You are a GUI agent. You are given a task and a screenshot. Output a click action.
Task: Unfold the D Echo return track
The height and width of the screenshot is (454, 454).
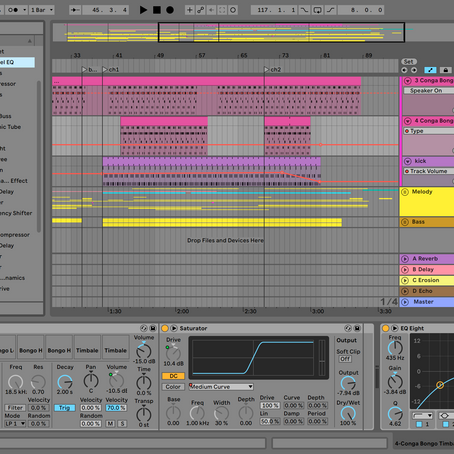[405, 291]
